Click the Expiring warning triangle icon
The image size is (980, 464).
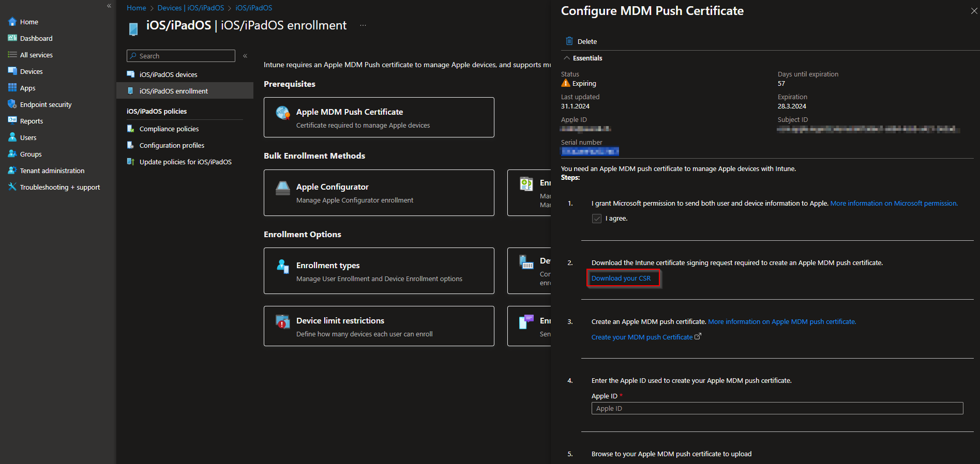566,83
